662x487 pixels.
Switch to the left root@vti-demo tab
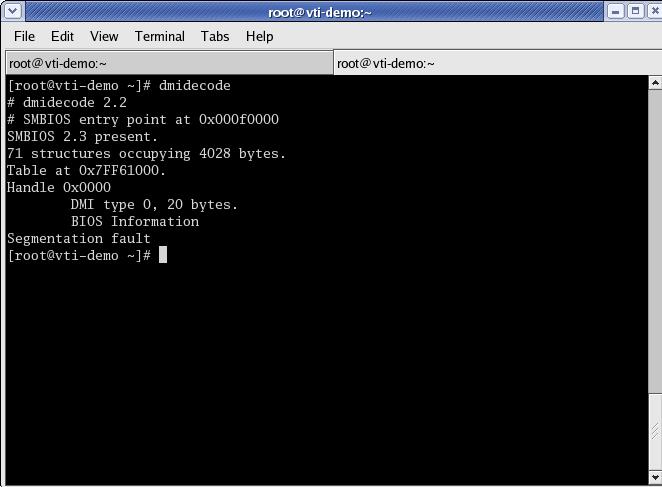[166, 63]
